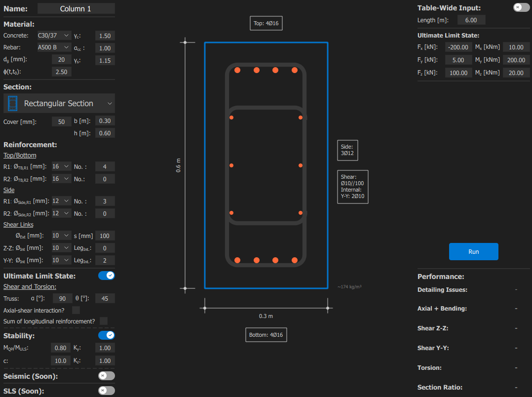Click the Kz stability factor field
532x397 pixels.
(105, 360)
